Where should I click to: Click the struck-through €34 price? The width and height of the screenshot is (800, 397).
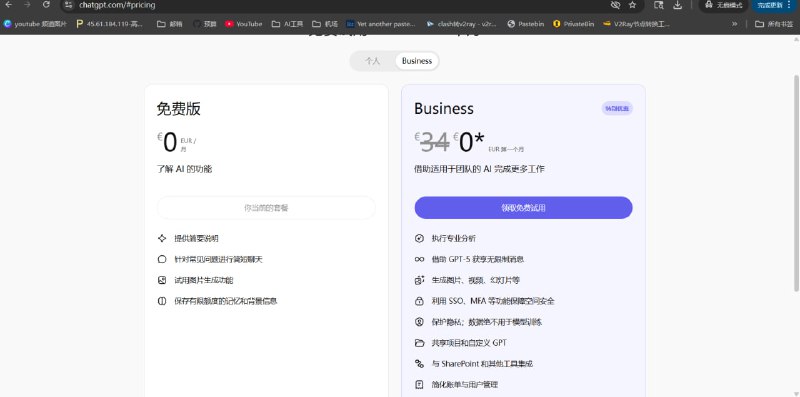pyautogui.click(x=433, y=142)
